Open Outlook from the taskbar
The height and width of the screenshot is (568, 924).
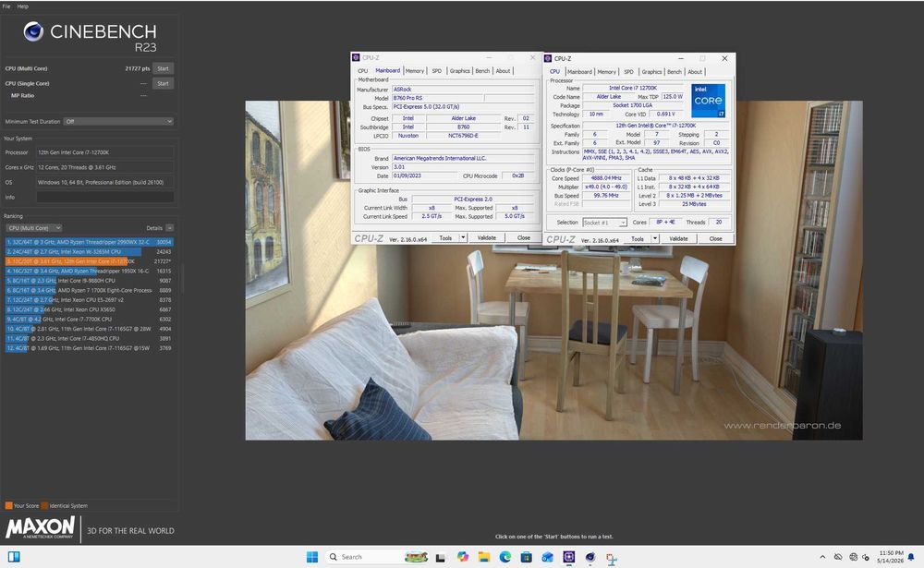click(547, 557)
